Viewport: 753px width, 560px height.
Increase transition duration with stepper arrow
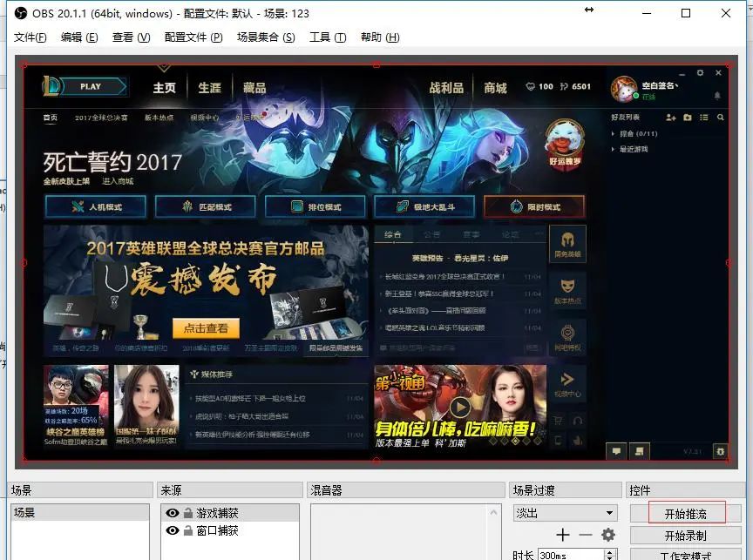click(x=610, y=553)
